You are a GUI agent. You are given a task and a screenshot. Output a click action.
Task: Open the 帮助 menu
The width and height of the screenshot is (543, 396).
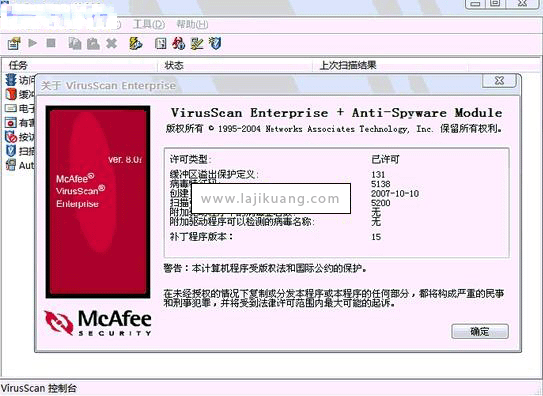coord(192,25)
